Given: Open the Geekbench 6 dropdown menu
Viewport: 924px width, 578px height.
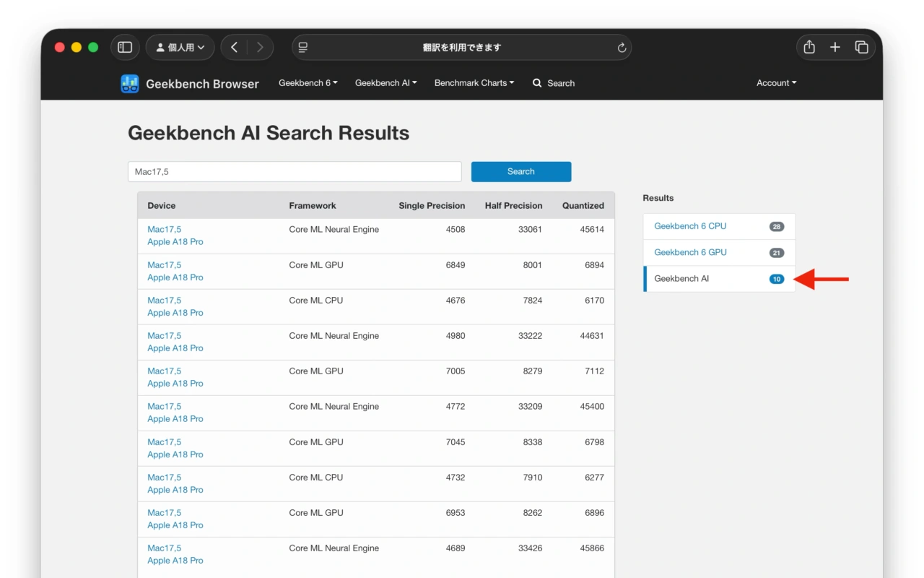Looking at the screenshot, I should click(308, 82).
